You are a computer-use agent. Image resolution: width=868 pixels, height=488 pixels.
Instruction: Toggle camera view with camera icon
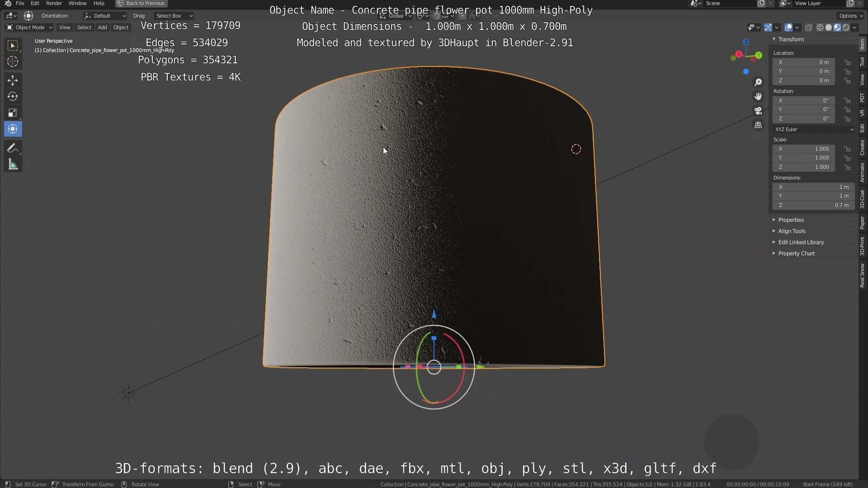758,111
